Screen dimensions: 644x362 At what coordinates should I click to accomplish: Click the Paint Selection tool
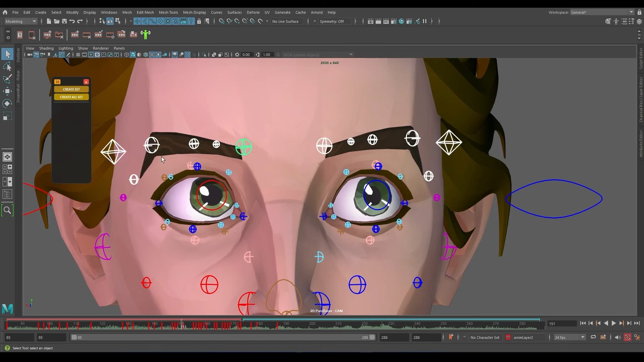7,79
